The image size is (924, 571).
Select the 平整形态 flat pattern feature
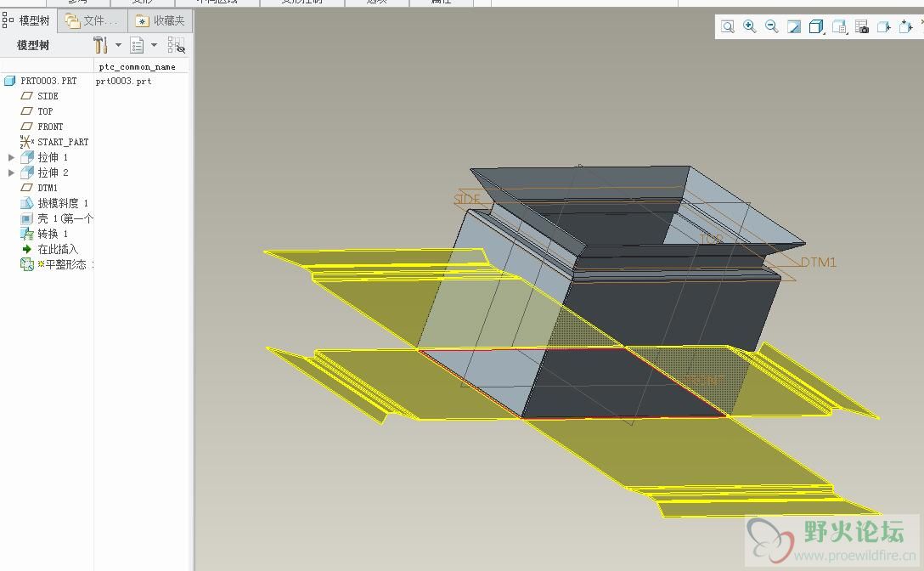65,265
